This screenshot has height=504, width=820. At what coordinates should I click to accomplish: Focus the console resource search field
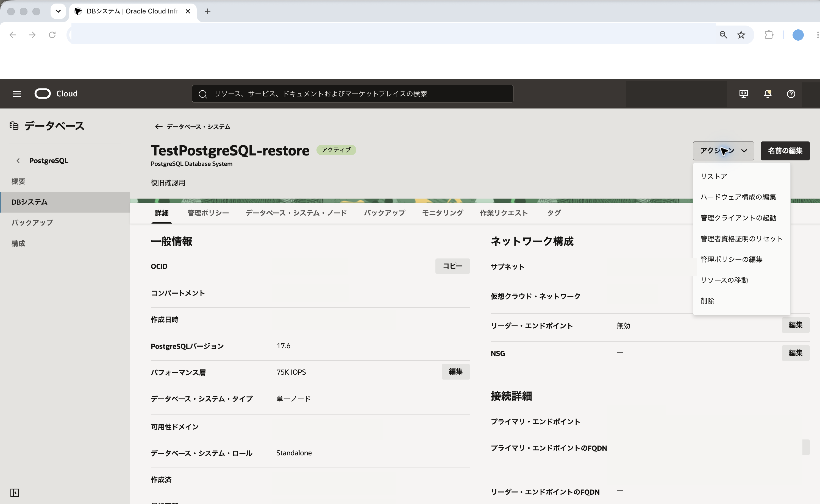[352, 94]
